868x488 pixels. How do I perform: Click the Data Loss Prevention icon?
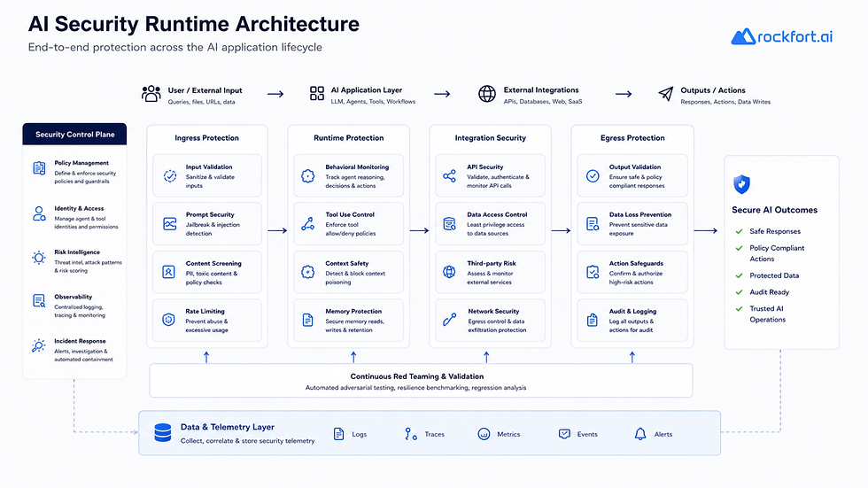(x=593, y=223)
